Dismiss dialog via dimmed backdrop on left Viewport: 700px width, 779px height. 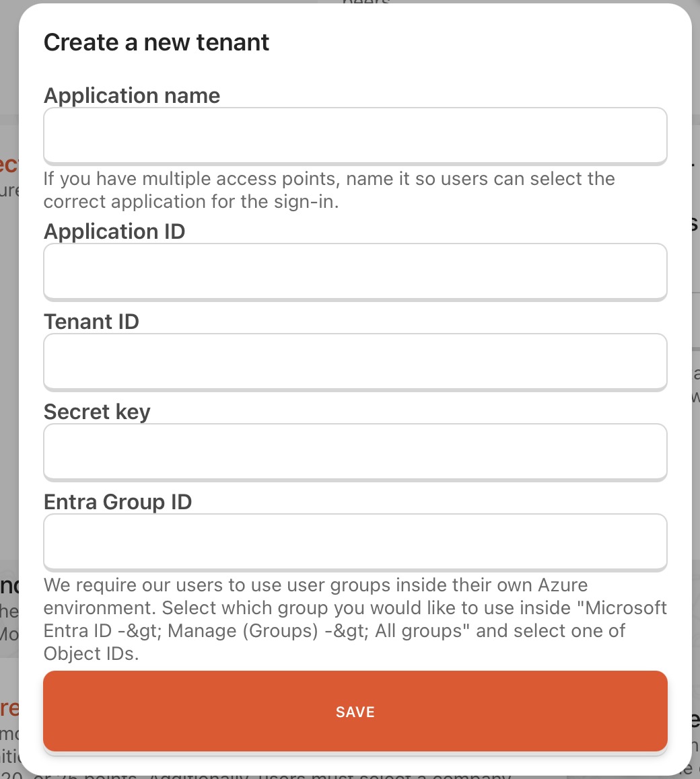pos(9,398)
